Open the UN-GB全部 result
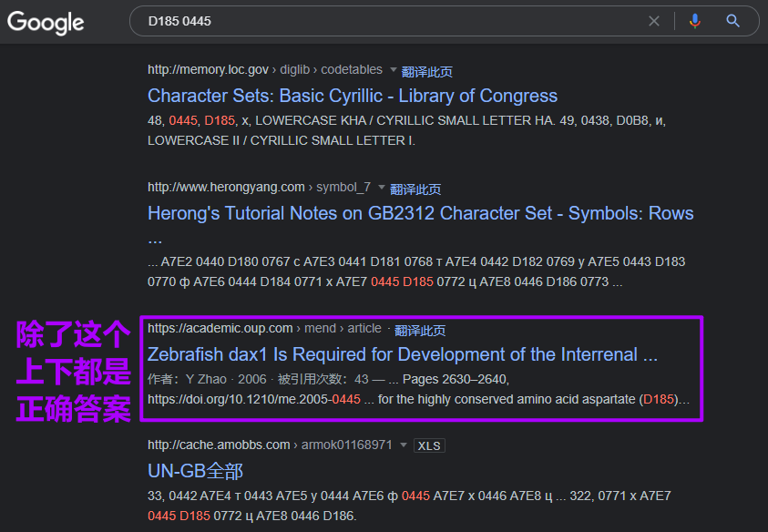The height and width of the screenshot is (532, 768). pyautogui.click(x=195, y=471)
